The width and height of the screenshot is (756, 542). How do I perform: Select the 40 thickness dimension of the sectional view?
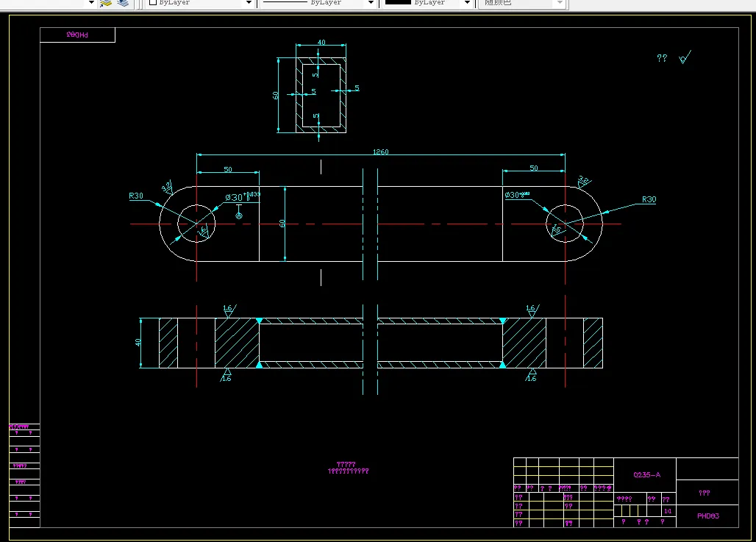[138, 343]
